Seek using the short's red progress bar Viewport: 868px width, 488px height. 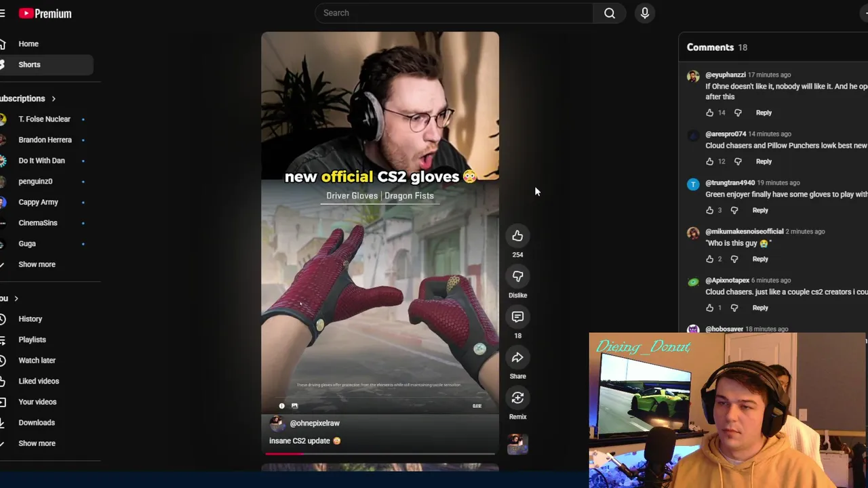click(380, 453)
